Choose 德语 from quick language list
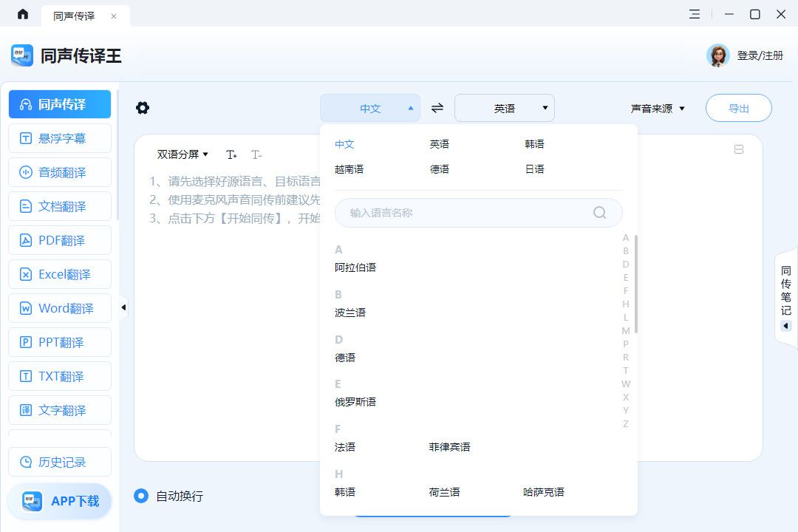This screenshot has width=798, height=532. tap(439, 169)
